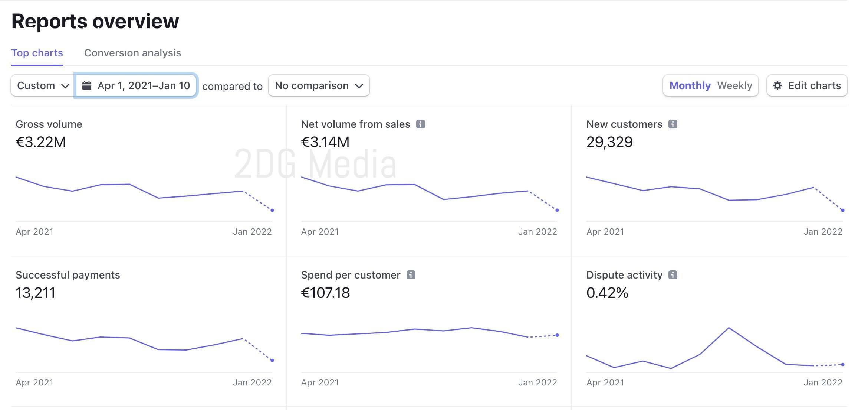Click the Edit charts button
The height and width of the screenshot is (410, 868).
click(x=807, y=85)
